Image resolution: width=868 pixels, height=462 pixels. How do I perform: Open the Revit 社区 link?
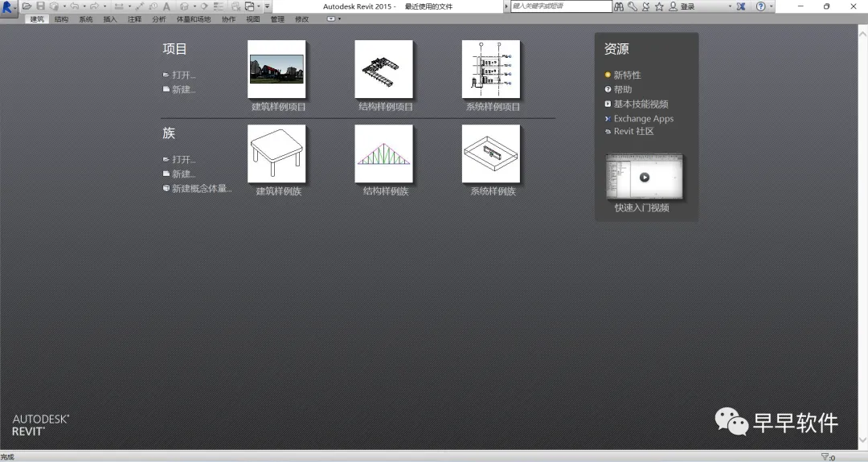634,131
